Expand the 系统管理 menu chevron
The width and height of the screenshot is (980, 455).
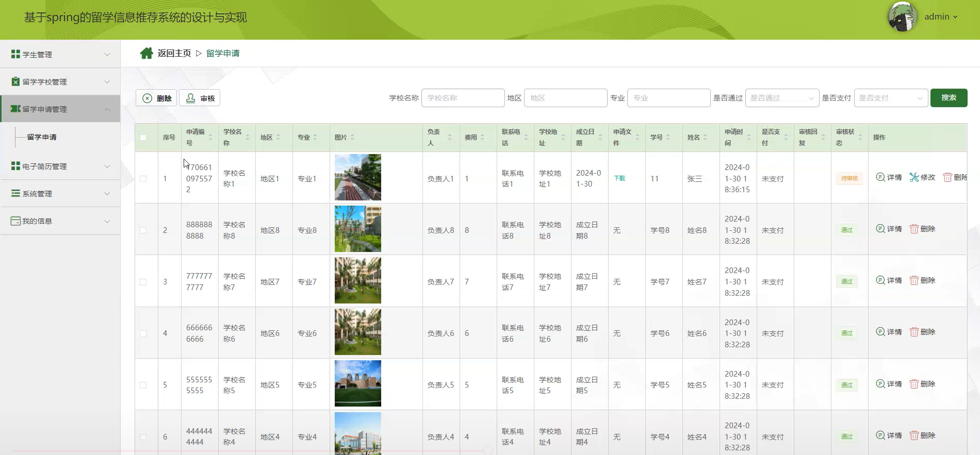pyautogui.click(x=107, y=193)
